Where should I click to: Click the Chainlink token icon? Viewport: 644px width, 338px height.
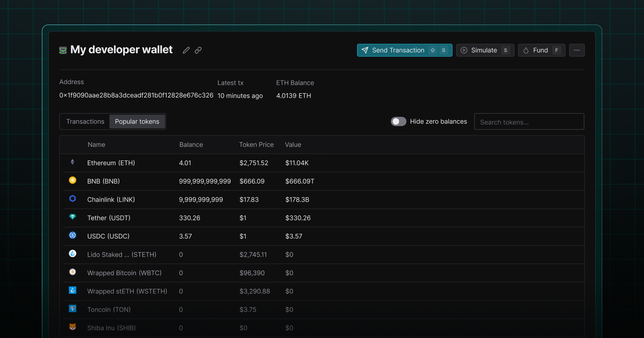tap(72, 198)
